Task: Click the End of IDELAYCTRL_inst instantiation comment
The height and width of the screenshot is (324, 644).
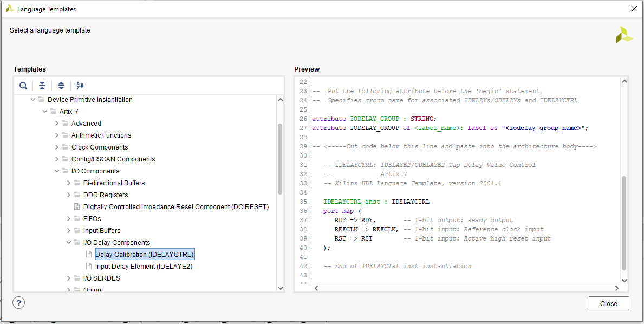Action: coord(398,266)
